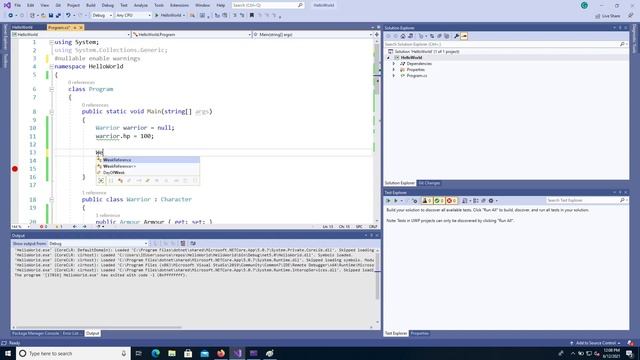
Task: Switch to the Git Changes tab
Action: [x=429, y=183]
